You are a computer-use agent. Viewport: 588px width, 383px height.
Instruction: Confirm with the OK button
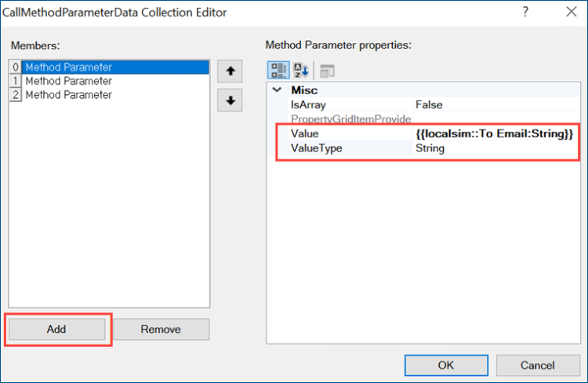[x=445, y=365]
